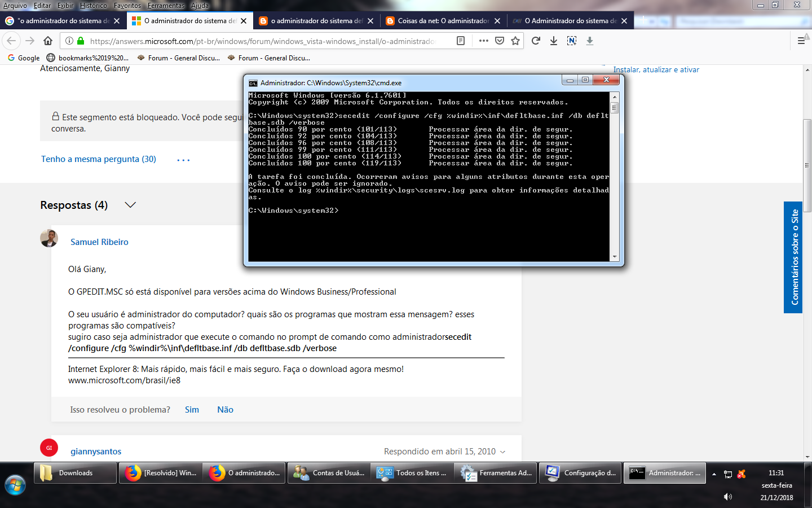Answer Não to Isso resolveu o problema

(225, 410)
